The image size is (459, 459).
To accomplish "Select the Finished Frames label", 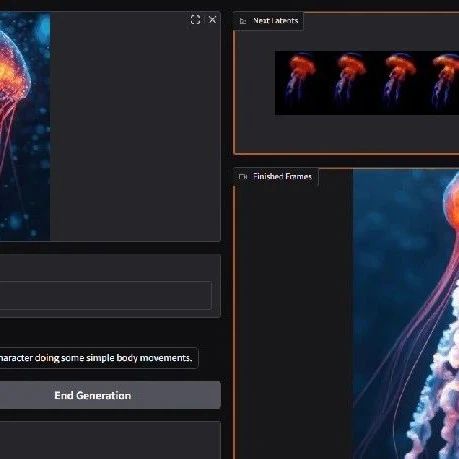I will [282, 176].
